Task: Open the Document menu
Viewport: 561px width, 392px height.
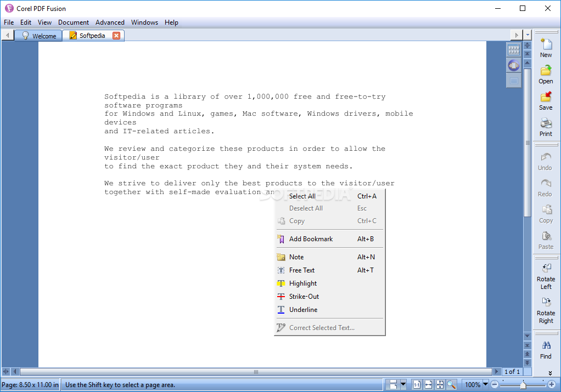Action: [x=74, y=22]
